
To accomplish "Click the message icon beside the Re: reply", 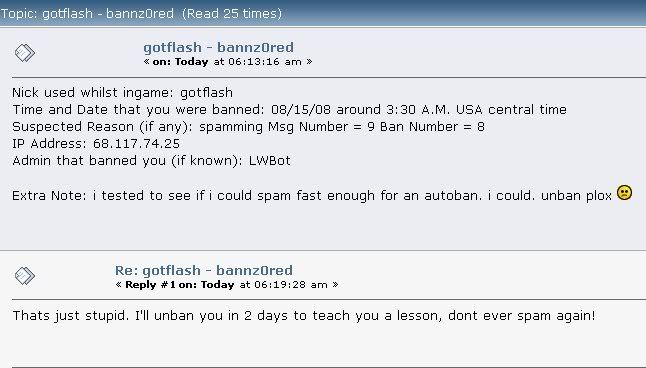I will [25, 276].
